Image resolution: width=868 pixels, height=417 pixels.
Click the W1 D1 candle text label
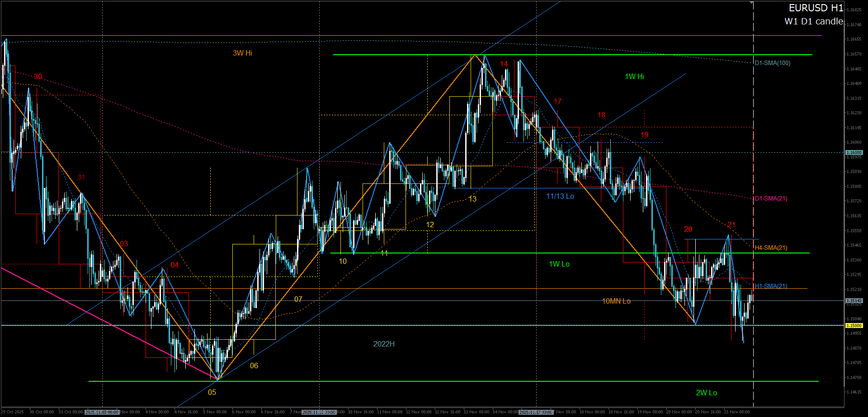(x=813, y=21)
